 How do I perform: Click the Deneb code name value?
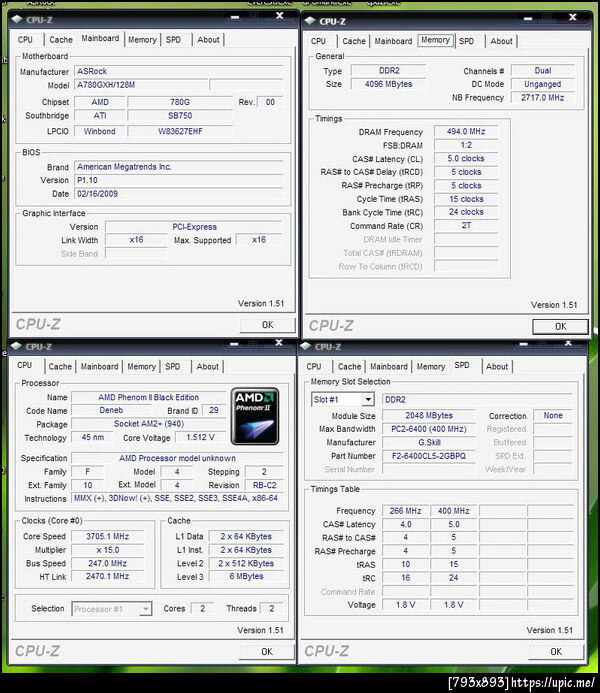111,410
